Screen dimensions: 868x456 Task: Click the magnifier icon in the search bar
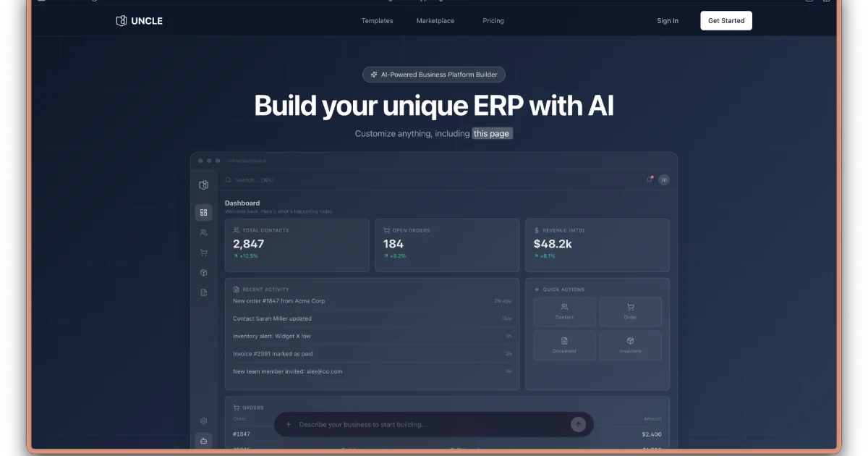click(229, 180)
